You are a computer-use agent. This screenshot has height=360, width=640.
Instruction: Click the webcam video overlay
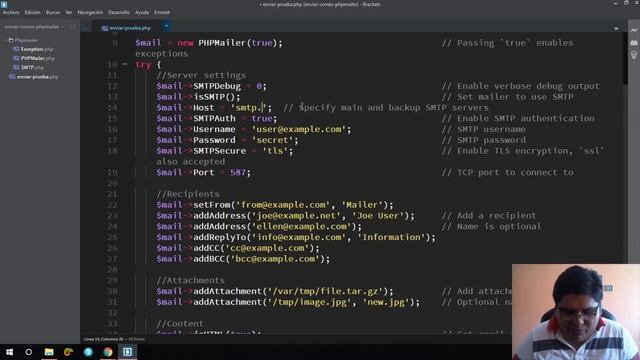click(576, 312)
